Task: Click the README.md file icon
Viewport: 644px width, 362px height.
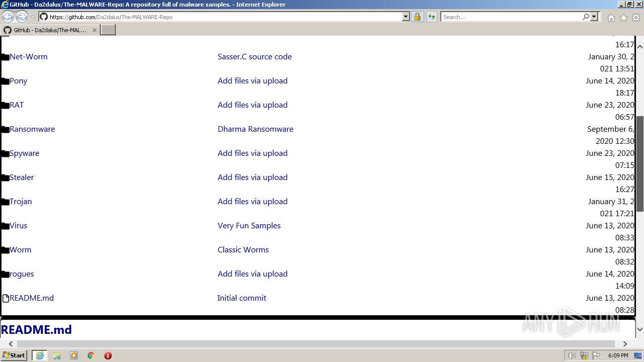Action: [x=6, y=298]
